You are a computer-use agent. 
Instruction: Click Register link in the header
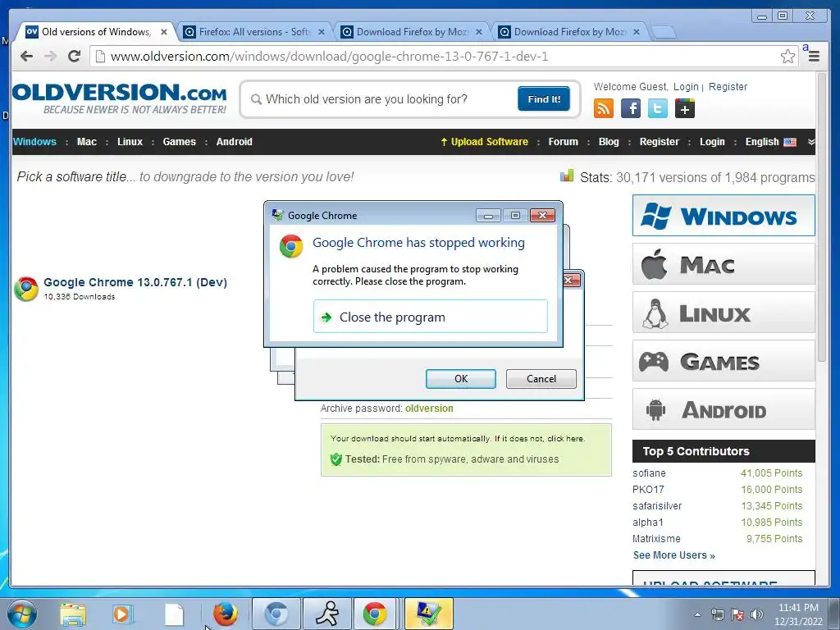tap(728, 87)
